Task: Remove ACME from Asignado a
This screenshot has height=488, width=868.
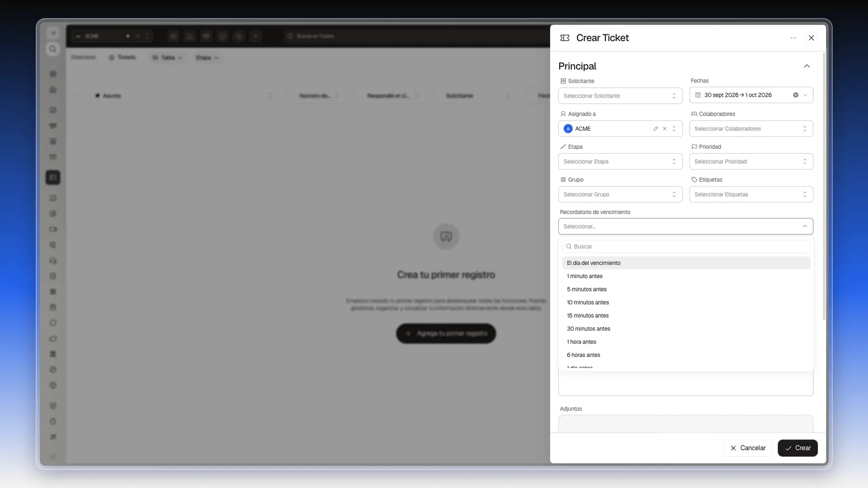Action: pyautogui.click(x=665, y=129)
